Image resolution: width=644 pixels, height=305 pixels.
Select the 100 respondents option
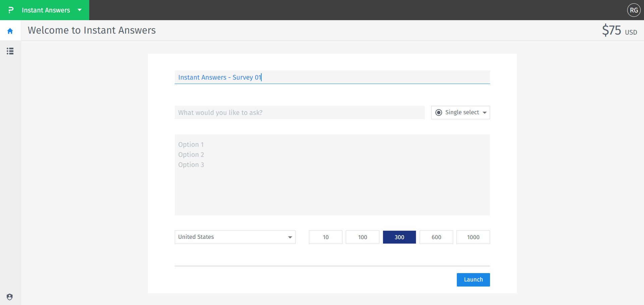pyautogui.click(x=362, y=237)
